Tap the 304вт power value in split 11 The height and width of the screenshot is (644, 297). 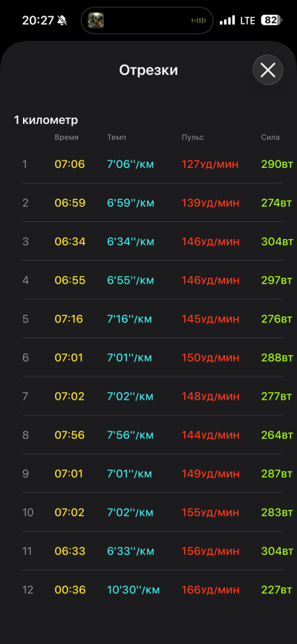(x=277, y=551)
